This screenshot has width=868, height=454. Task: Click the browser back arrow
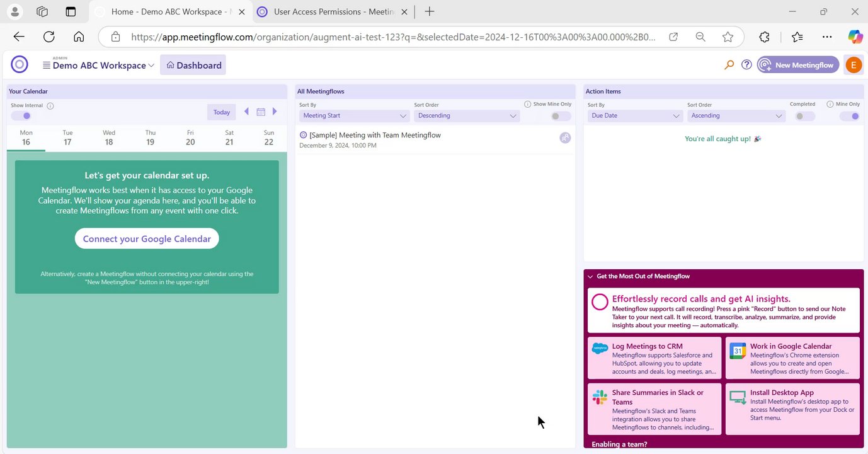pos(19,37)
